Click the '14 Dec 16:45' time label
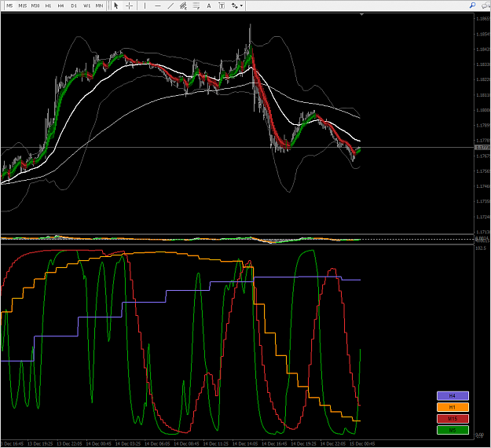491x448 pixels. pos(274,443)
